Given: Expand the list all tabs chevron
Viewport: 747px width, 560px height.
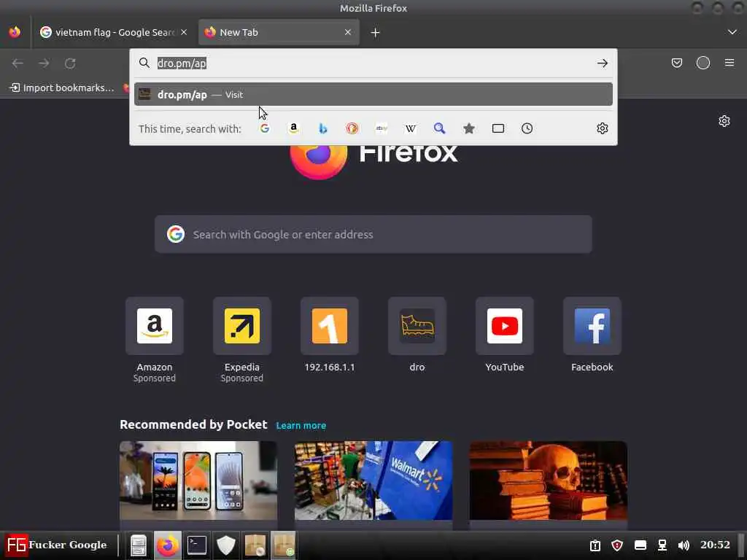Looking at the screenshot, I should pyautogui.click(x=732, y=32).
